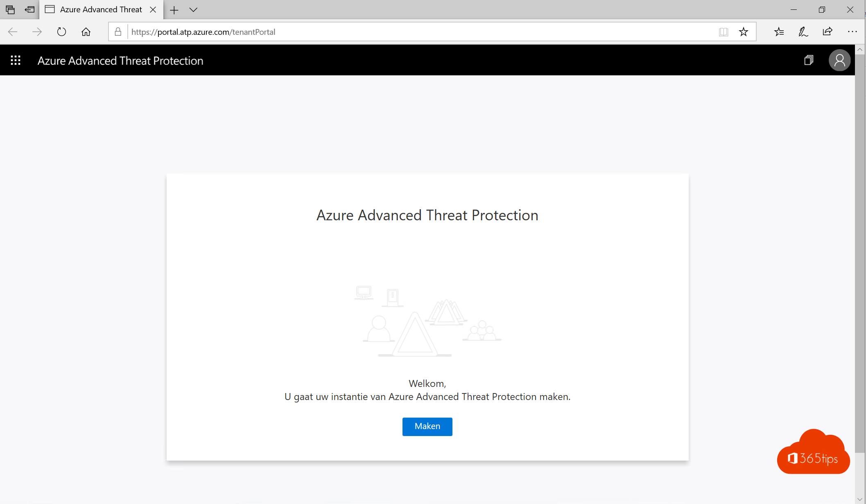Click the Maken button

[427, 426]
